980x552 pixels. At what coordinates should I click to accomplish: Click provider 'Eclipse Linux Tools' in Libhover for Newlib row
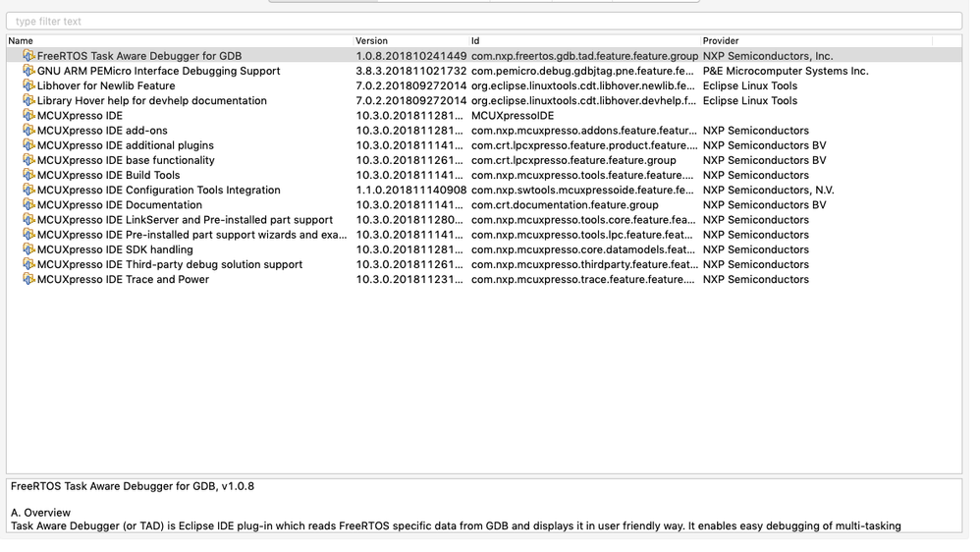(750, 86)
